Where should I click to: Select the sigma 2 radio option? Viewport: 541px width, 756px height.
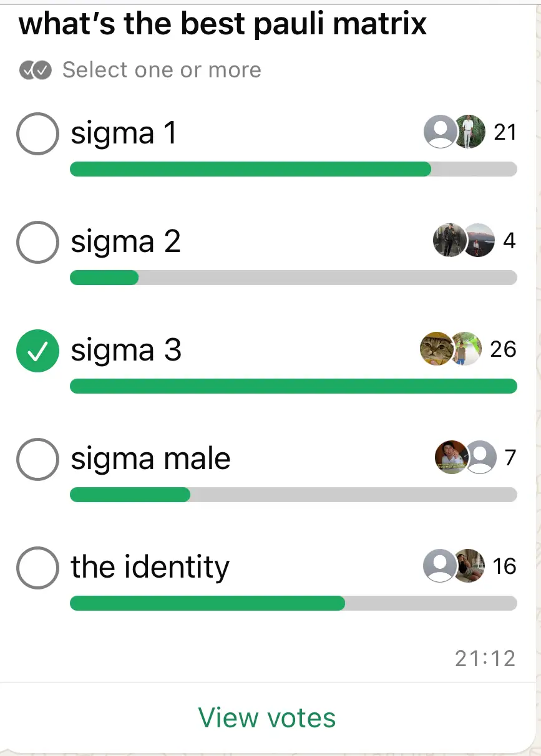point(37,241)
